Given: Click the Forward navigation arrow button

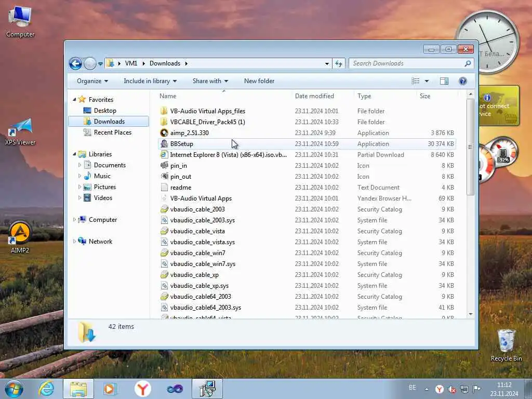Looking at the screenshot, I should [90, 63].
